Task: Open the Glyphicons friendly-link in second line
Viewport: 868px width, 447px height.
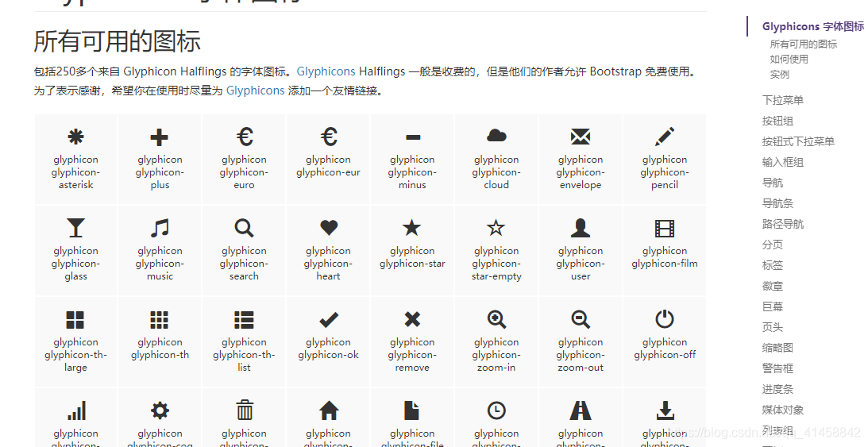Action: click(255, 91)
